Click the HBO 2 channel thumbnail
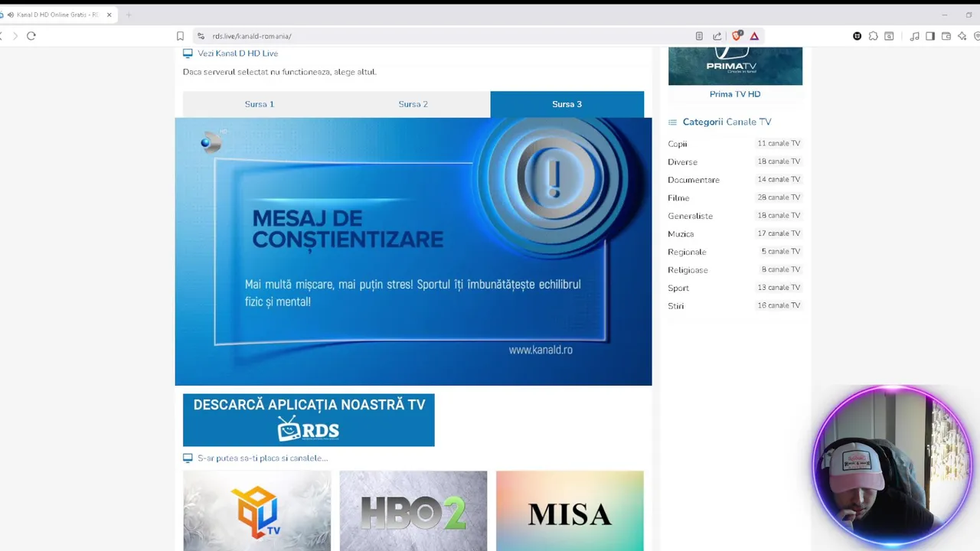 (x=413, y=510)
